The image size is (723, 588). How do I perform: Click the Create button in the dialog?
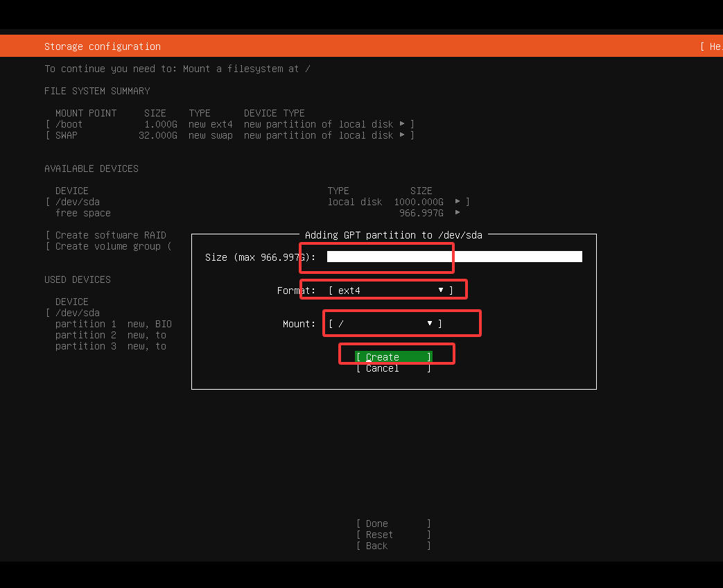click(x=392, y=356)
